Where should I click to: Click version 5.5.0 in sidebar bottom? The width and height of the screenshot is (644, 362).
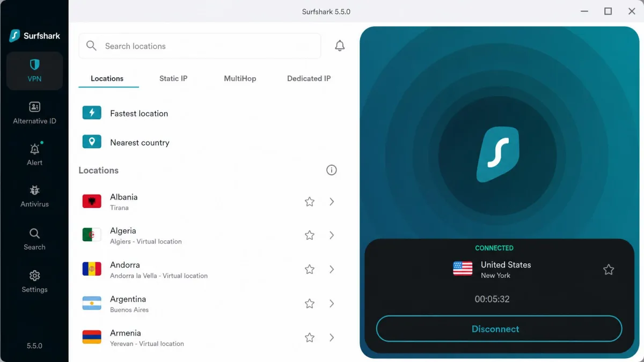pos(34,346)
